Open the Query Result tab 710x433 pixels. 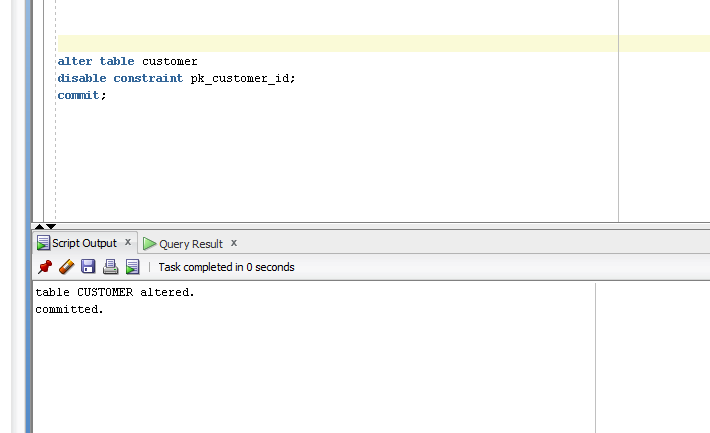coord(191,244)
